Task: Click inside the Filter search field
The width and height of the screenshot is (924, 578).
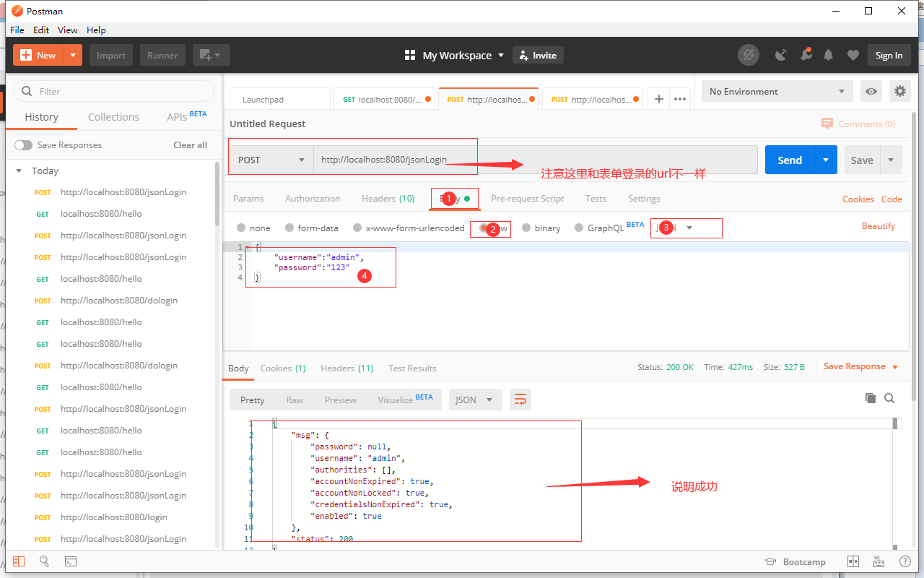Action: pos(113,91)
